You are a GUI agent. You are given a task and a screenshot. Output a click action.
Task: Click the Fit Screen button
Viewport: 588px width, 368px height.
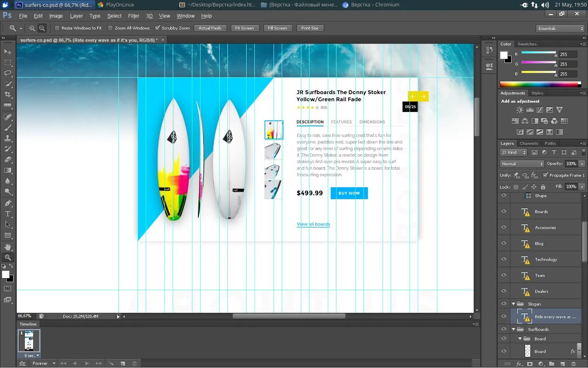click(x=245, y=28)
